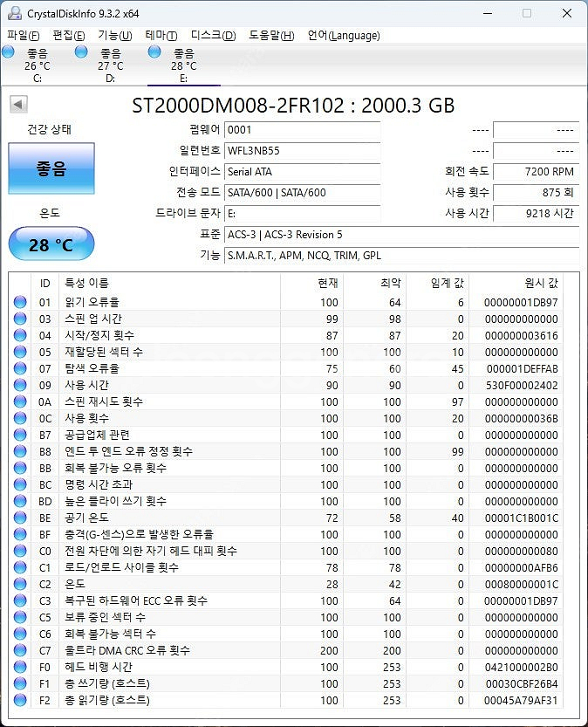588x727 pixels.
Task: Click the 특성 이름 column header
Action: click(169, 283)
